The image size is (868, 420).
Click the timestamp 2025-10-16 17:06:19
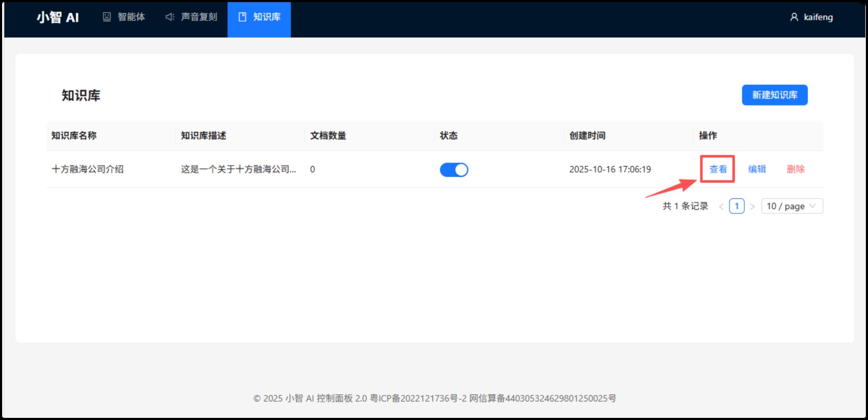(610, 170)
